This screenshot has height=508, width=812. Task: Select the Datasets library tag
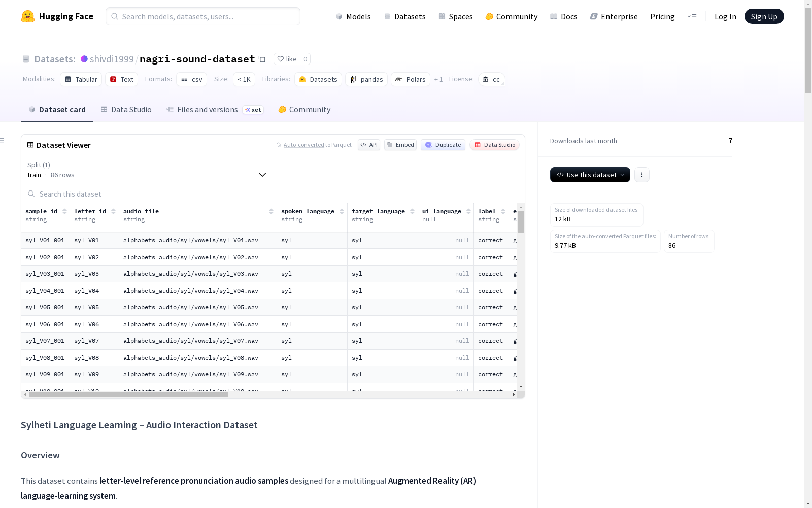point(318,79)
